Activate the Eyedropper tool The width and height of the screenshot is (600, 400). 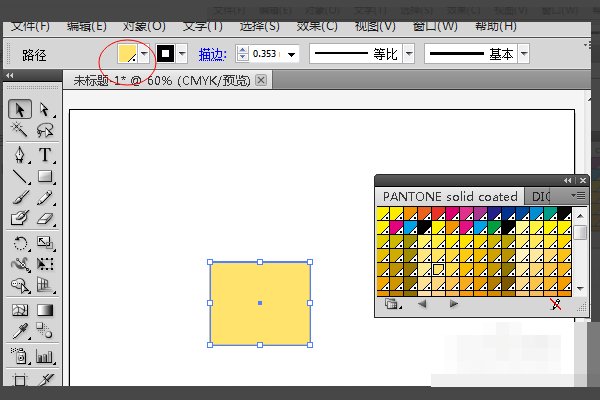[x=20, y=334]
